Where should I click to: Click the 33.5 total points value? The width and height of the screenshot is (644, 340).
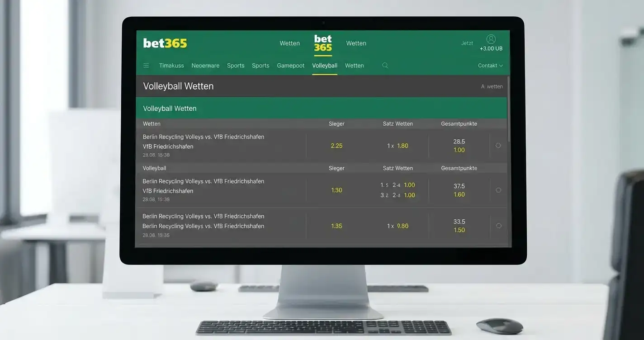pyautogui.click(x=459, y=222)
